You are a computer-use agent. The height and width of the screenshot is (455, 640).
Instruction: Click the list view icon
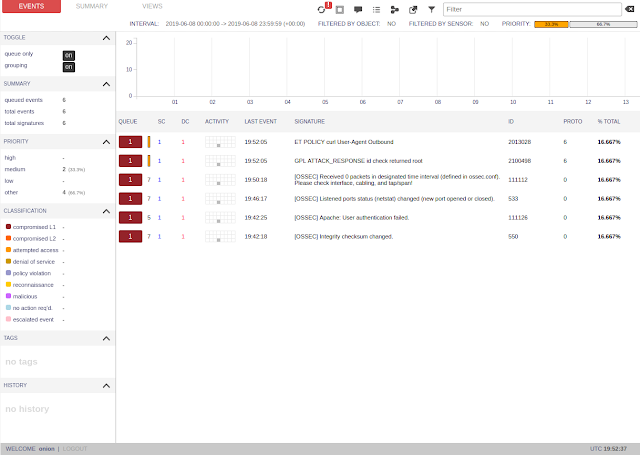point(376,9)
